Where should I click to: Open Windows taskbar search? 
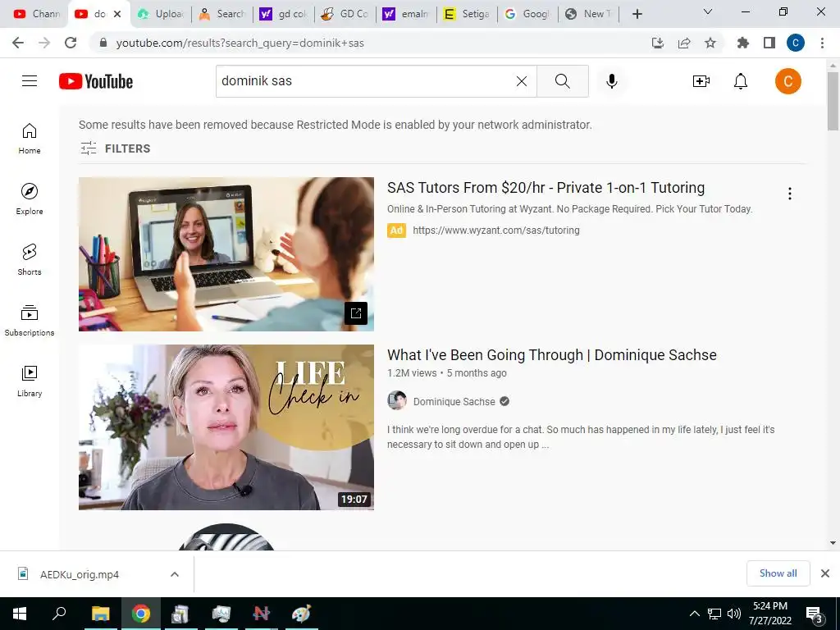(59, 614)
